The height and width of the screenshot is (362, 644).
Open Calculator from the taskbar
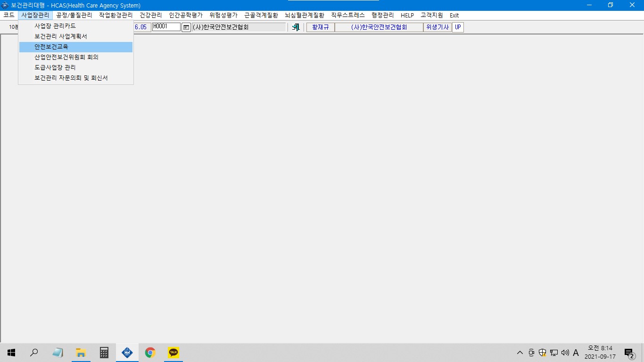pyautogui.click(x=104, y=353)
